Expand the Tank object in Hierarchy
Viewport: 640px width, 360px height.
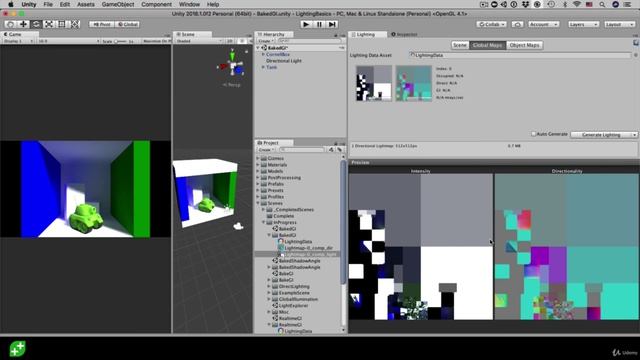263,67
